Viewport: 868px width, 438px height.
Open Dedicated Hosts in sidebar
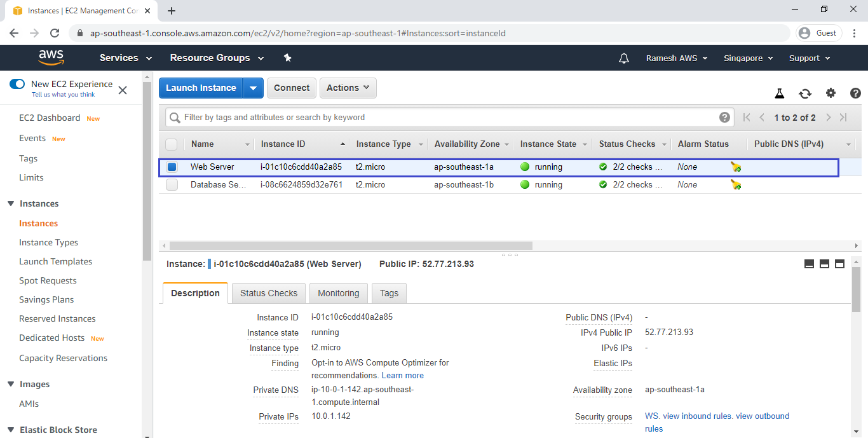(51, 338)
